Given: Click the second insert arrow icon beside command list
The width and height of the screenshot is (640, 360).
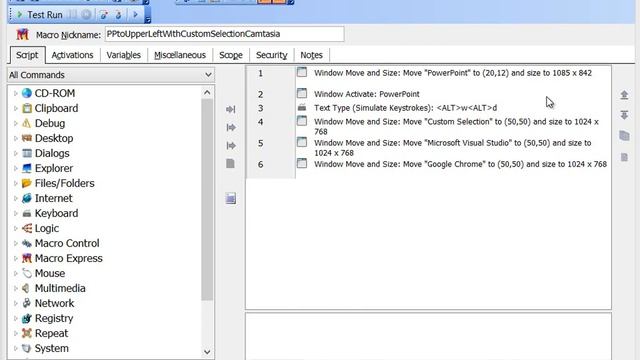Looking at the screenshot, I should pyautogui.click(x=231, y=127).
